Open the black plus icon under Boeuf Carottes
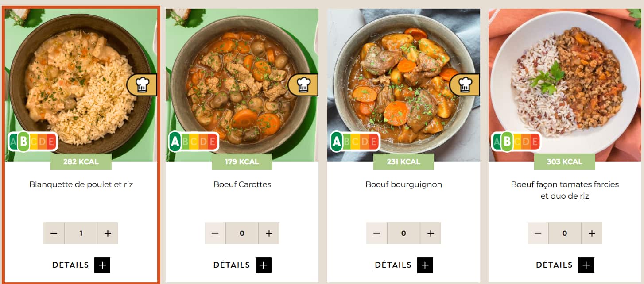644x284 pixels. click(x=264, y=265)
